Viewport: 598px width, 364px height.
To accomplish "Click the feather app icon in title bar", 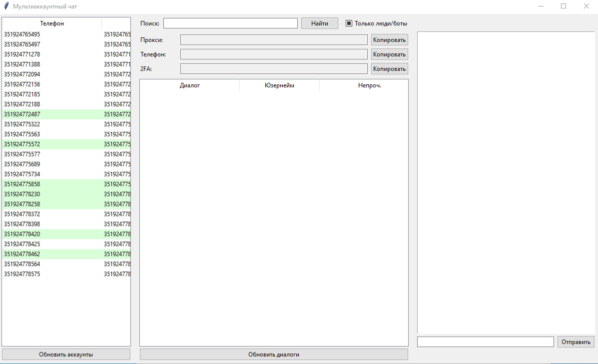I will point(6,6).
